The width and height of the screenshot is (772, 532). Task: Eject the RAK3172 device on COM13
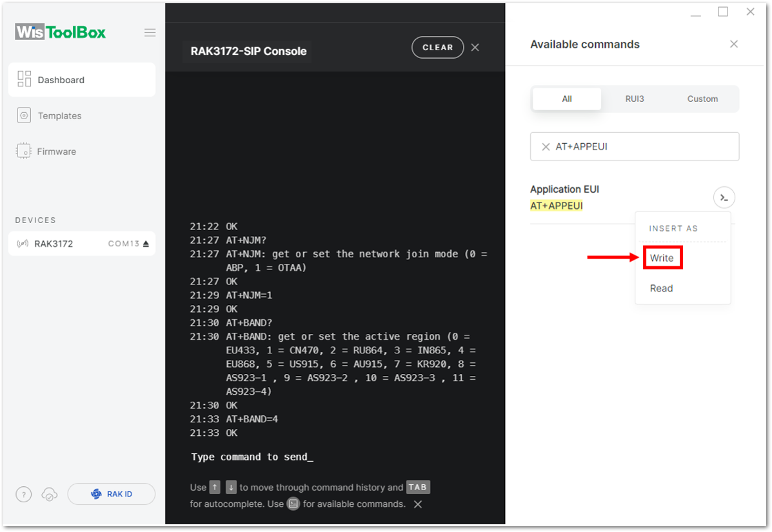pos(146,244)
